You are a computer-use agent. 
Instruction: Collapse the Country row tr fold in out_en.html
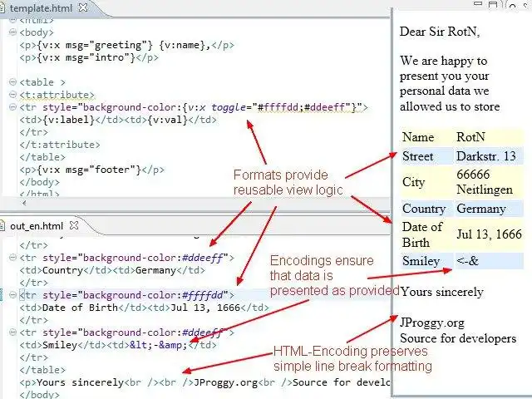tap(12, 258)
